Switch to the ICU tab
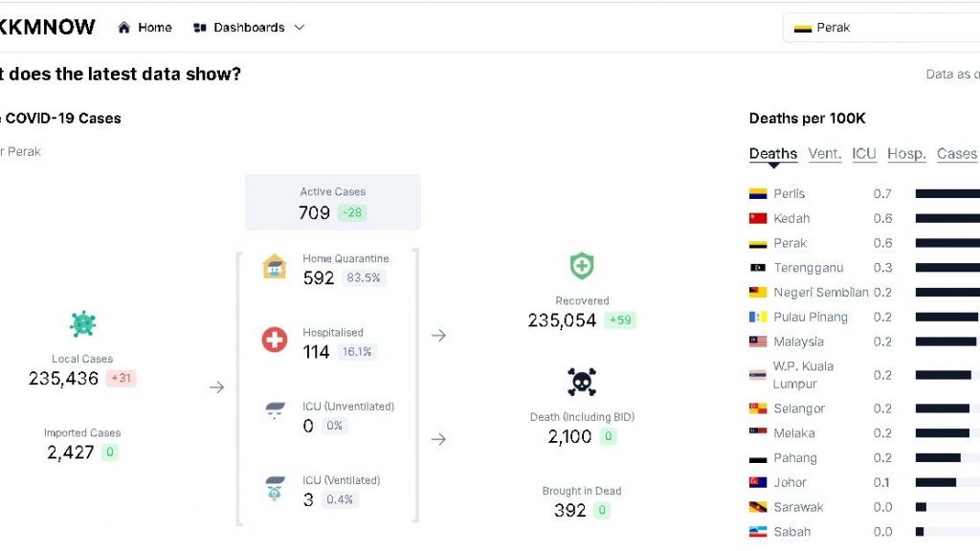 pos(864,154)
